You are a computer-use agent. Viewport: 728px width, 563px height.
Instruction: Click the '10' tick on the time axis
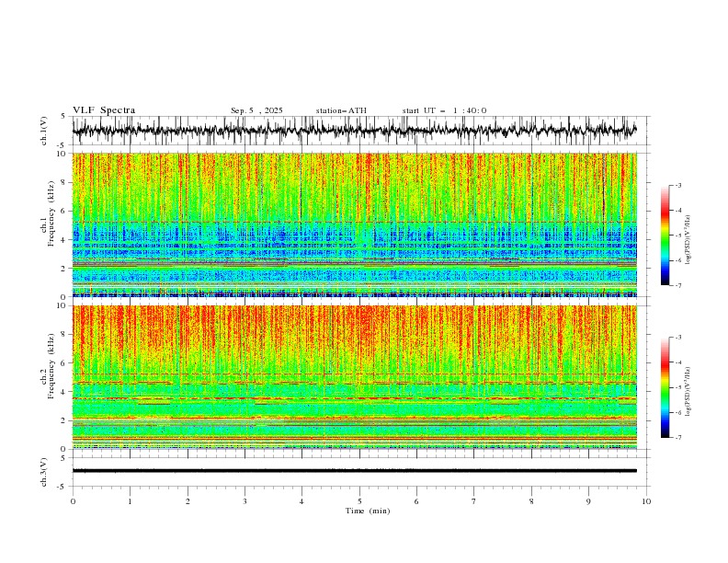point(646,501)
